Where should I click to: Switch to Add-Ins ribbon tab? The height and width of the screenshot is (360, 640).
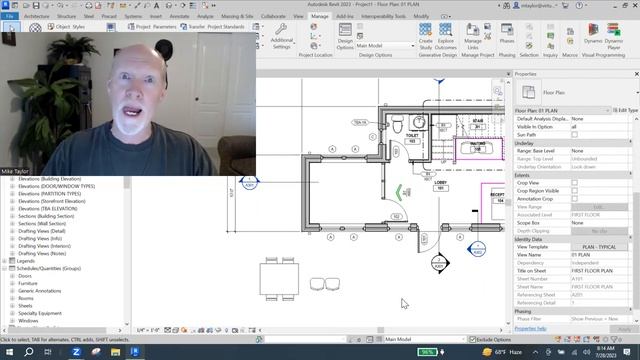345,16
